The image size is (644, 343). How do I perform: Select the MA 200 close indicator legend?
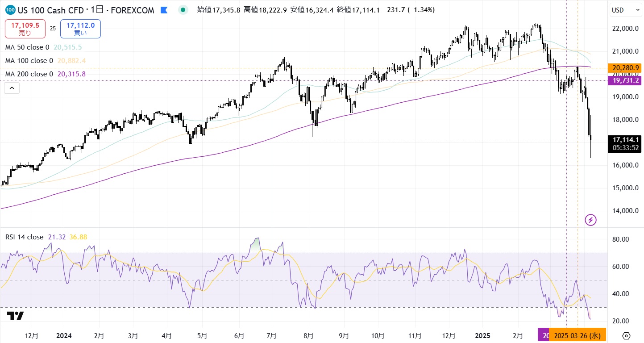click(29, 74)
